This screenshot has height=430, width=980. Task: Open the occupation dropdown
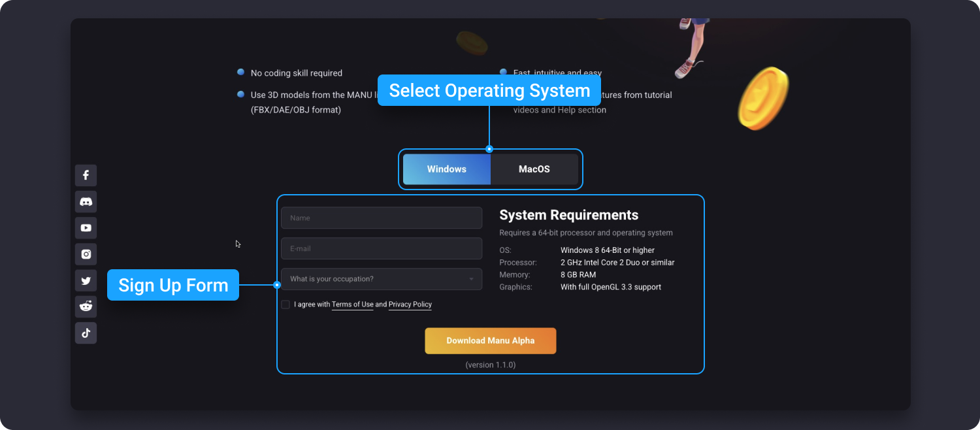382,279
